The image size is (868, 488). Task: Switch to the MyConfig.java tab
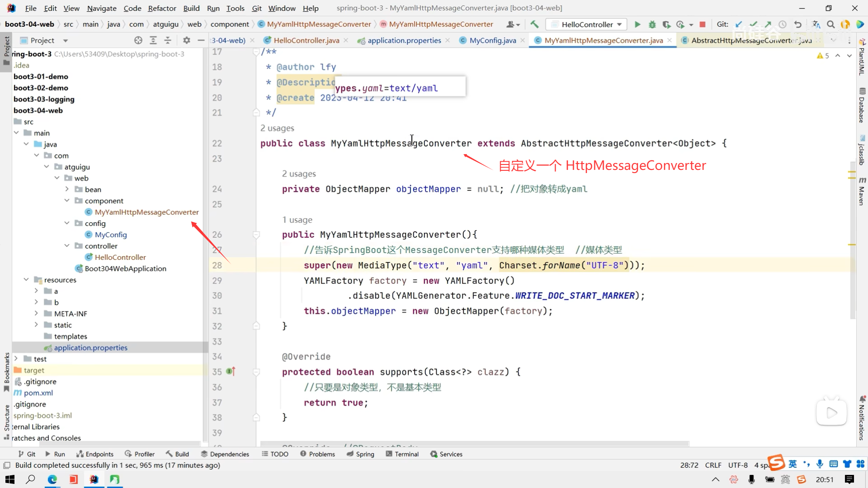pyautogui.click(x=492, y=40)
